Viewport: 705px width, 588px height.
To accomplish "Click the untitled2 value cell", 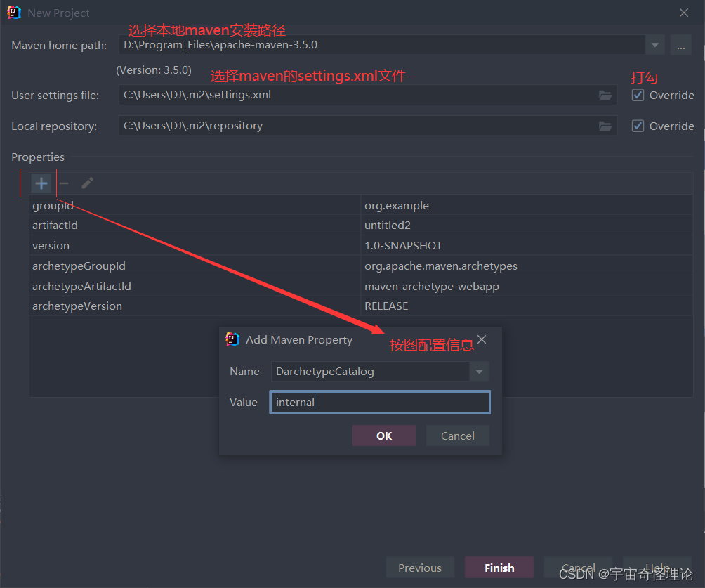I will pos(527,226).
